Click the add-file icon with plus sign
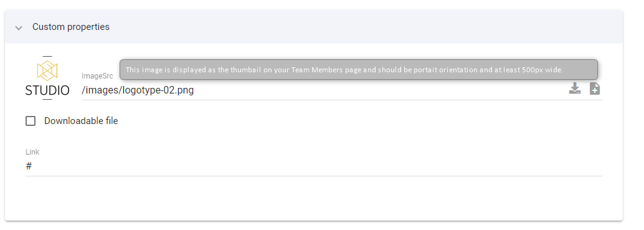The height and width of the screenshot is (230, 644). tap(595, 89)
